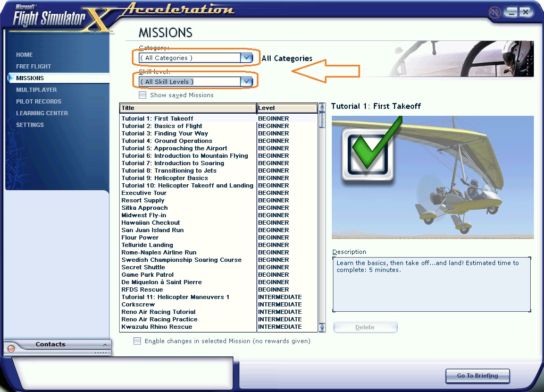Screen dimensions: 544x392
Task: Open the Category dropdown arrow
Action: tap(246, 57)
